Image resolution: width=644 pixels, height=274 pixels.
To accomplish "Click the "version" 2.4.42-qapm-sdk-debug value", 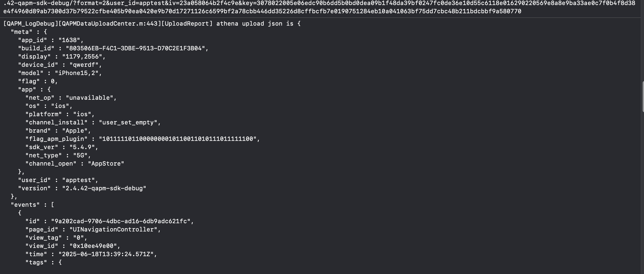I will pyautogui.click(x=104, y=188).
